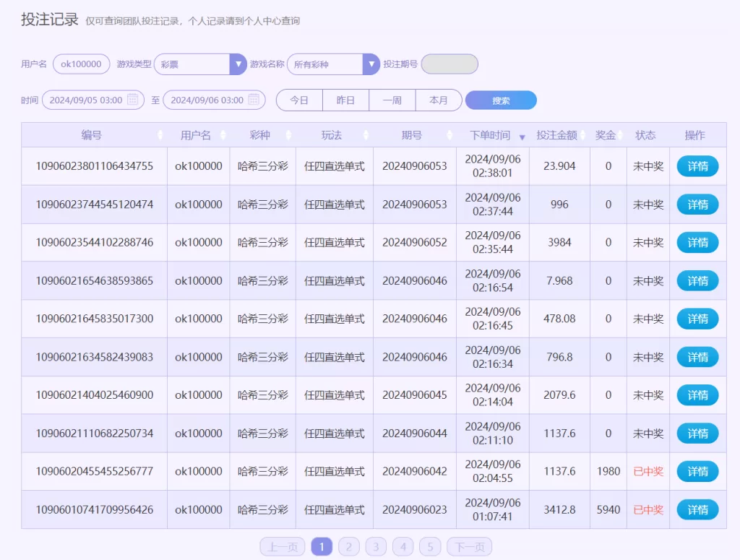The image size is (740, 560).
Task: Go to page 3 in pagination
Action: 376,547
